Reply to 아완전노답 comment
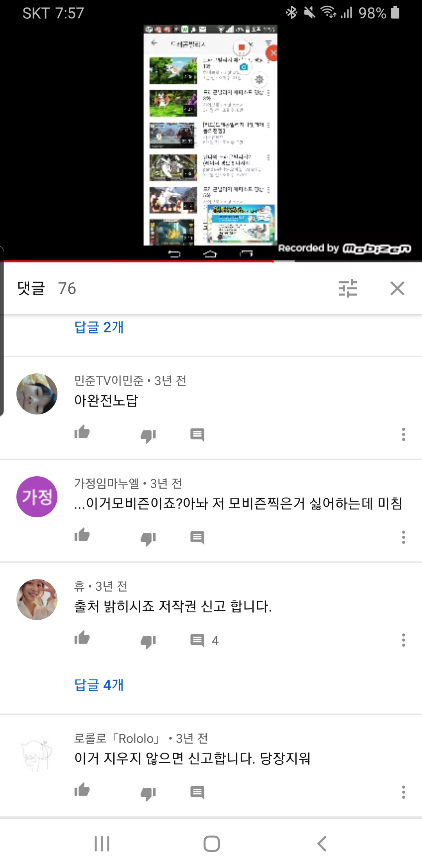The height and width of the screenshot is (868, 422). pos(197,435)
